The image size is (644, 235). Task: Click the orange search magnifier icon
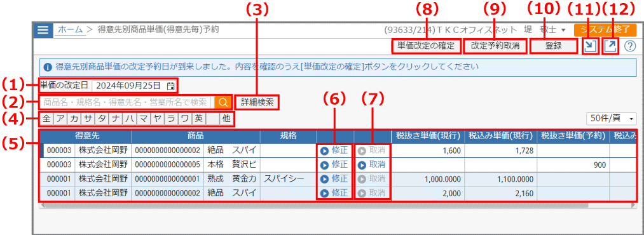(x=223, y=102)
